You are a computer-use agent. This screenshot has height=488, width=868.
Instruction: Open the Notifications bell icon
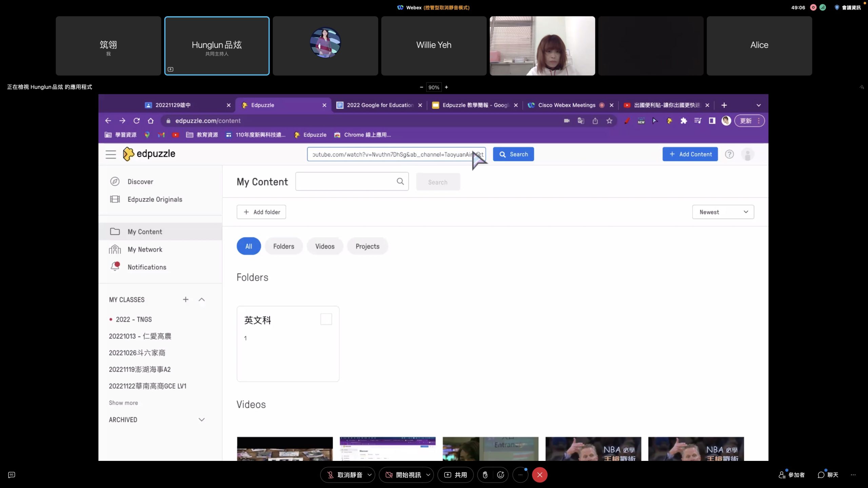tap(115, 267)
